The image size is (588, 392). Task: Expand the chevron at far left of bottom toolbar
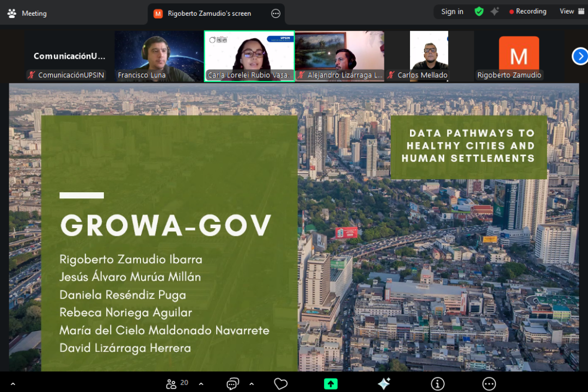13,384
